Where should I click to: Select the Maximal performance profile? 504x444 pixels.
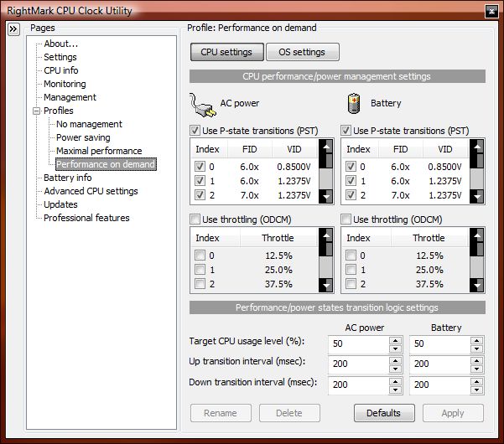coord(99,151)
